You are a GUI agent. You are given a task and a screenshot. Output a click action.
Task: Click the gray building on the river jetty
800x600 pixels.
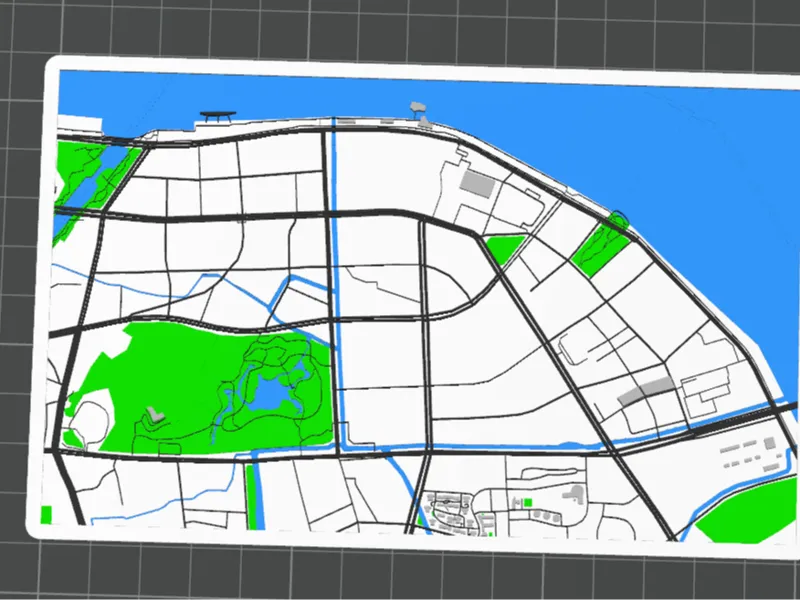[418, 107]
